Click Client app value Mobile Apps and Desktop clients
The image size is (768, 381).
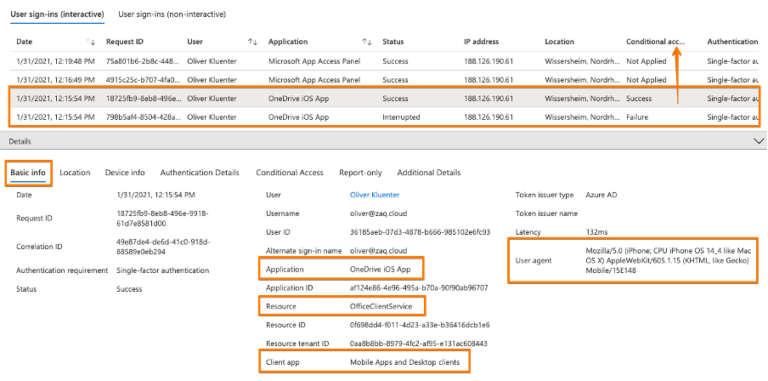405,362
